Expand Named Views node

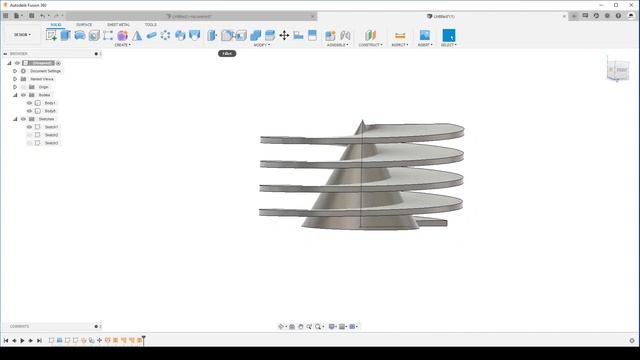[15, 79]
